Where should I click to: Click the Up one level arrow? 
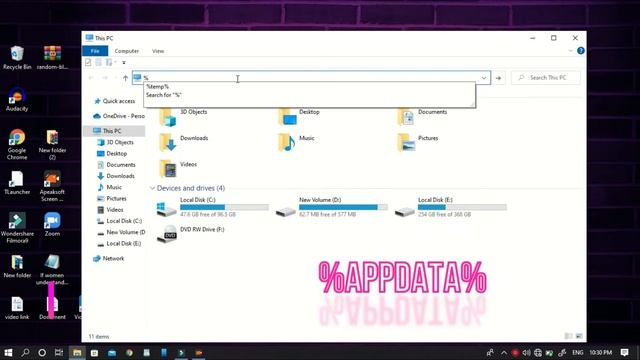(x=125, y=78)
